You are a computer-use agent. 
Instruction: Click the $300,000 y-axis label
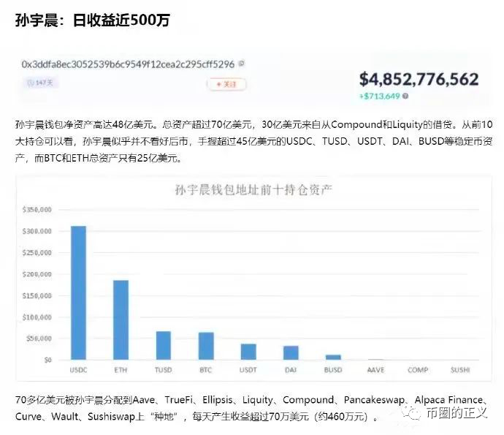[37, 231]
